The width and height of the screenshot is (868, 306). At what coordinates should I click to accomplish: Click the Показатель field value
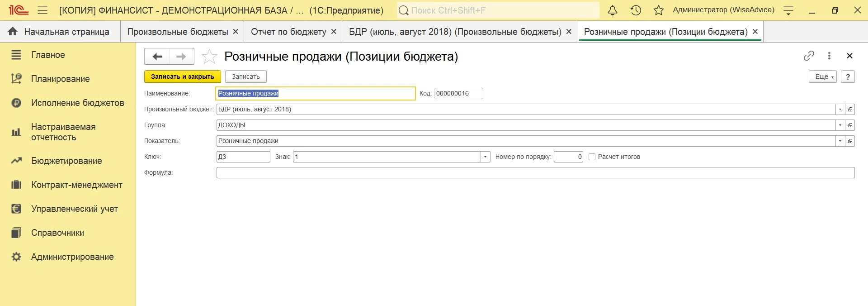click(x=526, y=141)
